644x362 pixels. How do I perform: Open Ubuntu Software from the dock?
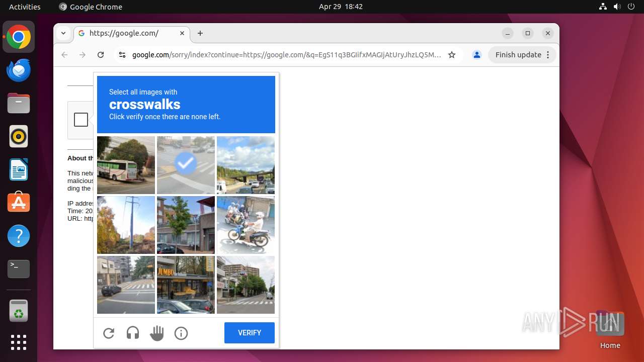tap(19, 203)
